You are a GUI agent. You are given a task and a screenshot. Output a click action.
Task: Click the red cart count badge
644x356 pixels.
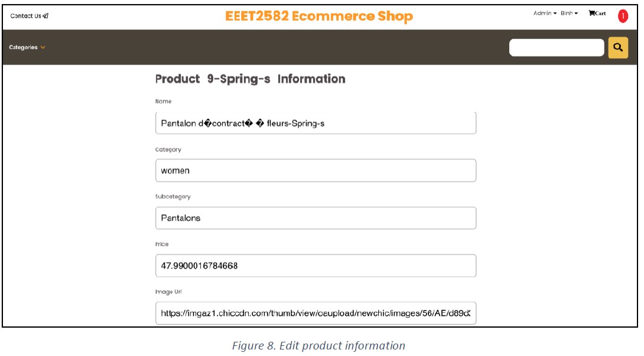pyautogui.click(x=623, y=16)
